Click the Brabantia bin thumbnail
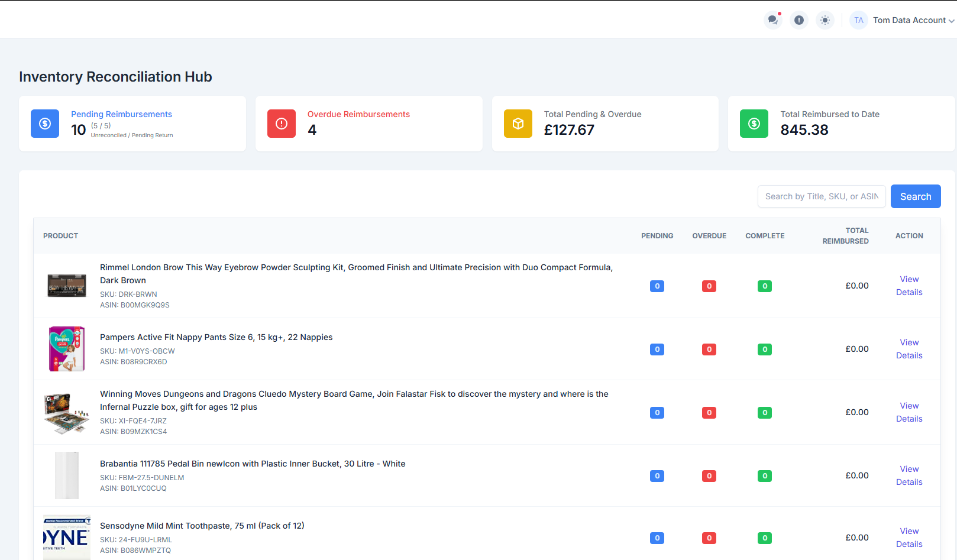The height and width of the screenshot is (560, 957). (67, 475)
